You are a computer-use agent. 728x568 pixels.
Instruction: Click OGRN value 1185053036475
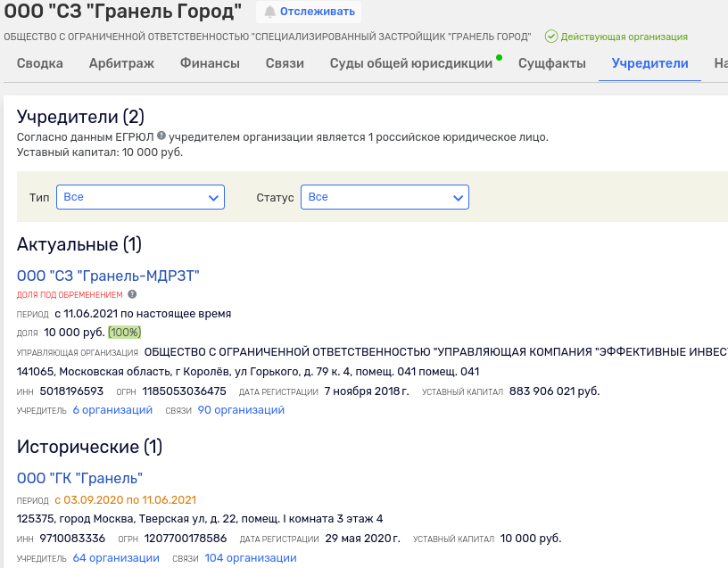[185, 391]
